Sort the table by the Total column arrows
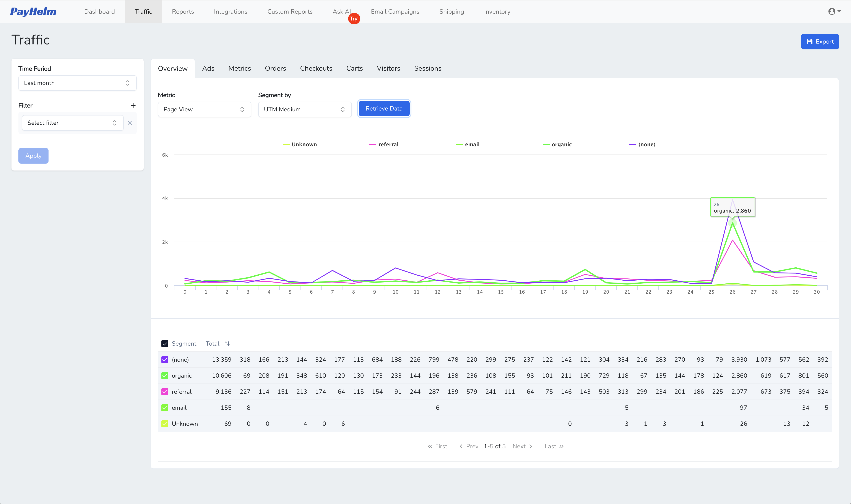This screenshot has height=504, width=851. (x=227, y=343)
